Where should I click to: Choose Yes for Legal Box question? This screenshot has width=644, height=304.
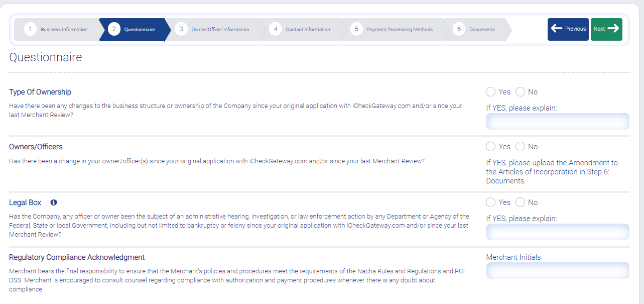490,202
